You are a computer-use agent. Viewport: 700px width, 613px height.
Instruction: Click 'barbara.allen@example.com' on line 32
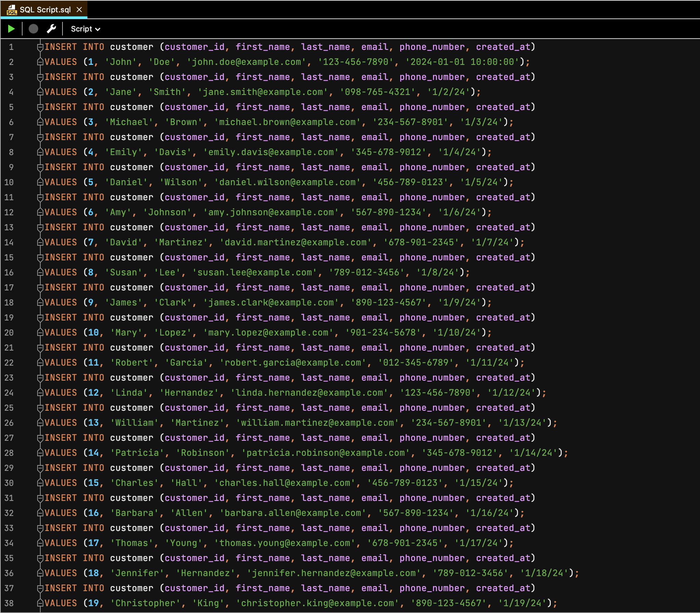(293, 514)
